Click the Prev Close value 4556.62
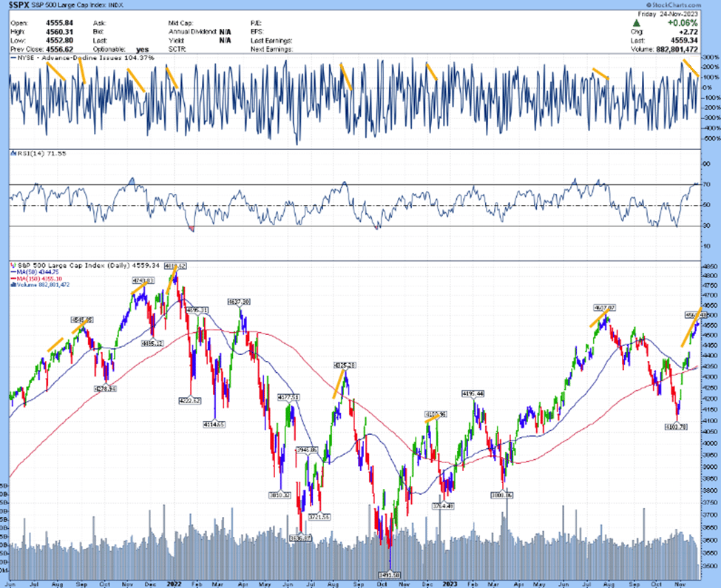Screen dimensions: 721x588 pos(59,50)
